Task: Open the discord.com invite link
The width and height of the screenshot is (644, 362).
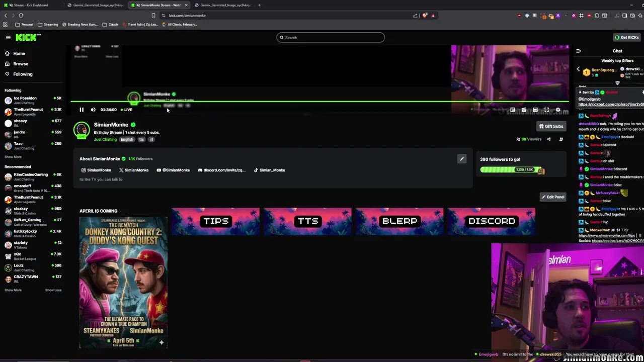Action: [222, 170]
